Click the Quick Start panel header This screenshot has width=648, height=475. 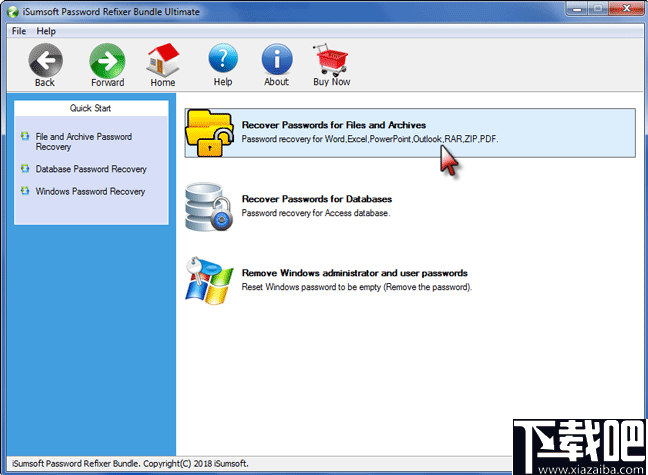(x=91, y=108)
